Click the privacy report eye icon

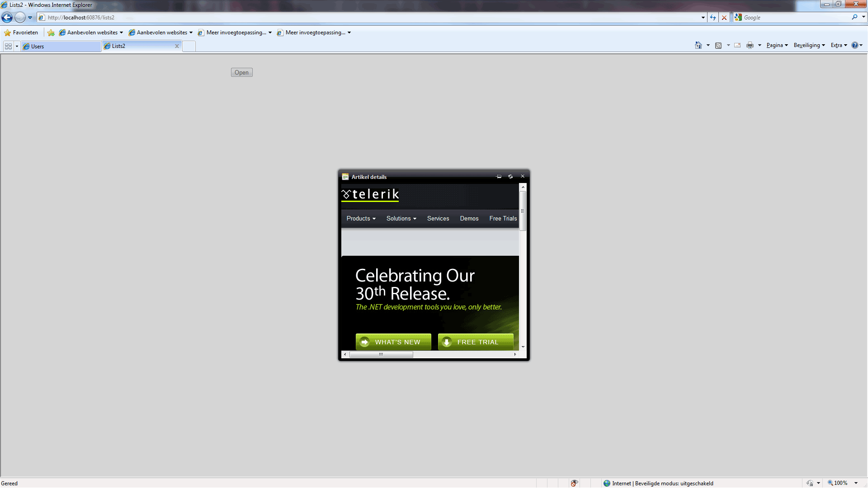coord(574,483)
